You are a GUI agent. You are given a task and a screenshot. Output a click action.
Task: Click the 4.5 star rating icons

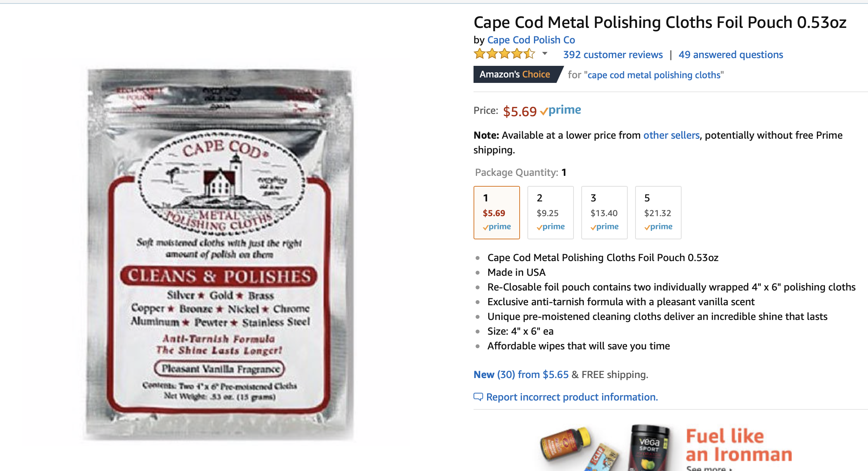(505, 54)
